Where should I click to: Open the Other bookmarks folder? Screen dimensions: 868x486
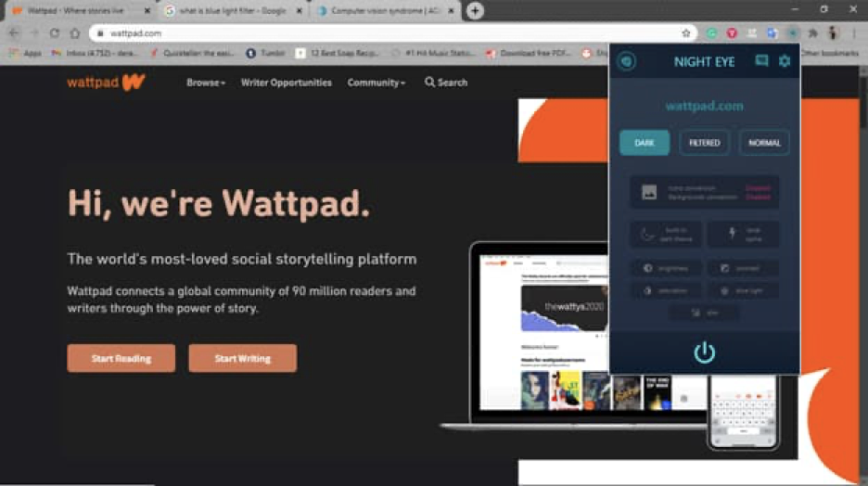click(x=830, y=53)
